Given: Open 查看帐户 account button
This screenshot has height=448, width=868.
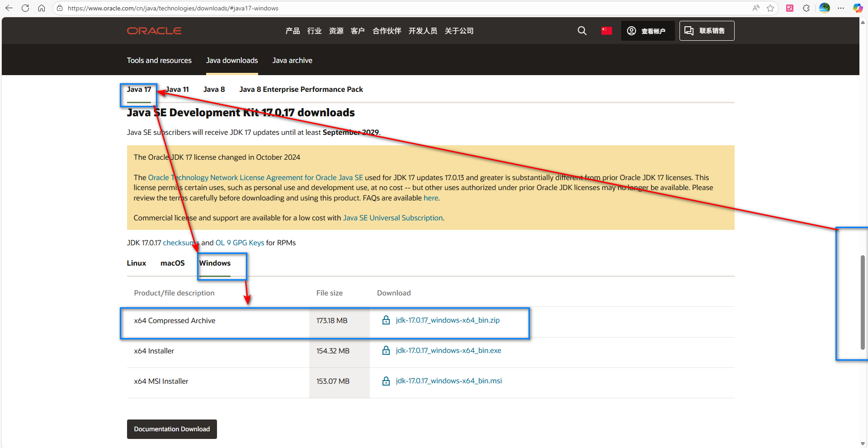Looking at the screenshot, I should (x=647, y=31).
